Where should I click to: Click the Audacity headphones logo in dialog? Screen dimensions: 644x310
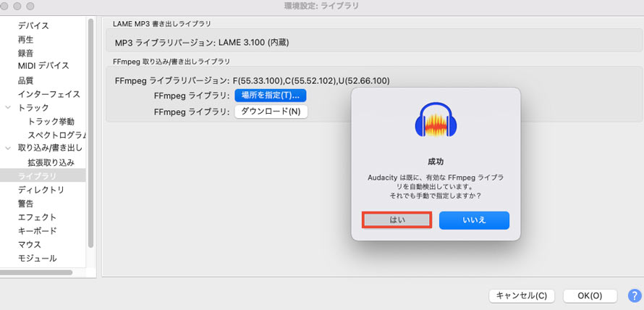[436, 121]
